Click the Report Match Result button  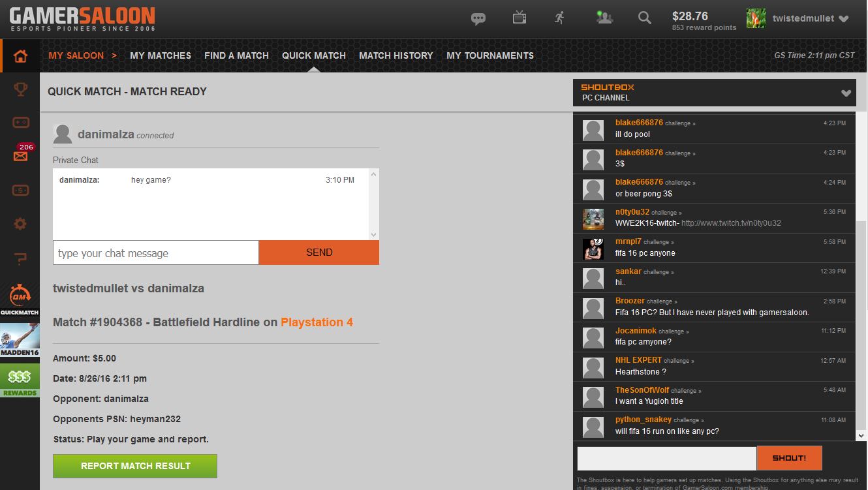click(135, 466)
